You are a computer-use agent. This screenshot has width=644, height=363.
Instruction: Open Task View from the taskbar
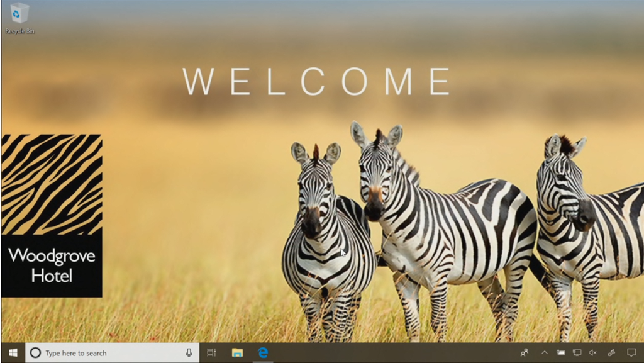[211, 353]
